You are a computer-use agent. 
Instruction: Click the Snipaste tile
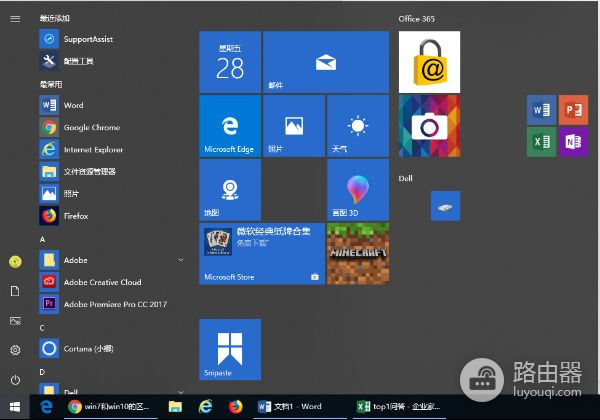pyautogui.click(x=229, y=349)
